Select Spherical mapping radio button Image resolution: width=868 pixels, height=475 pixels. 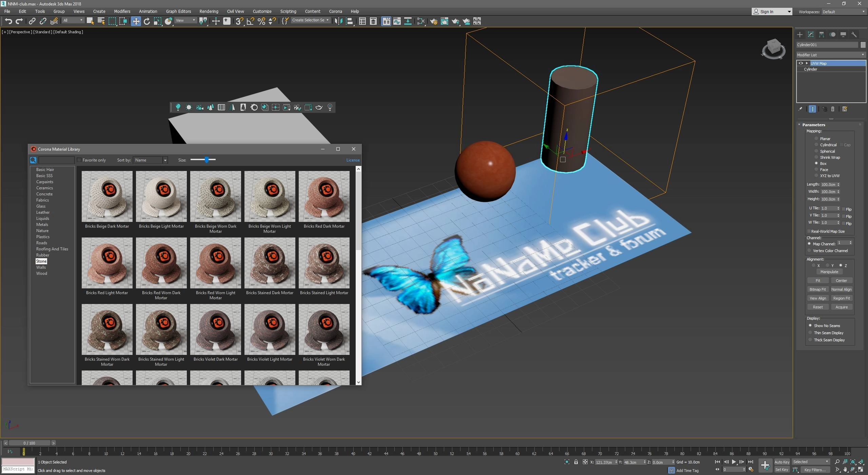816,151
